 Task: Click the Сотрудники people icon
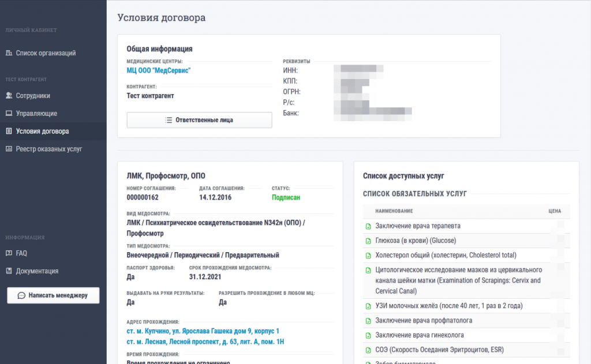pyautogui.click(x=9, y=96)
